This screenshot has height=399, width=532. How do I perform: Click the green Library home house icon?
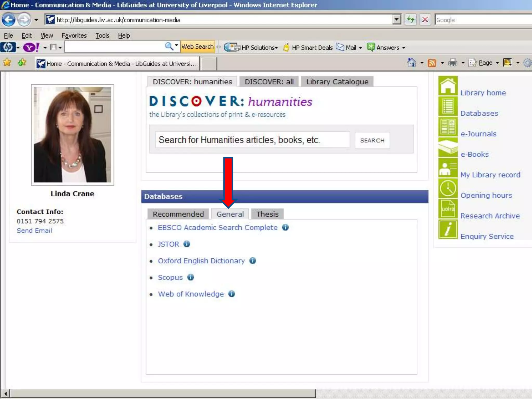[x=448, y=86]
